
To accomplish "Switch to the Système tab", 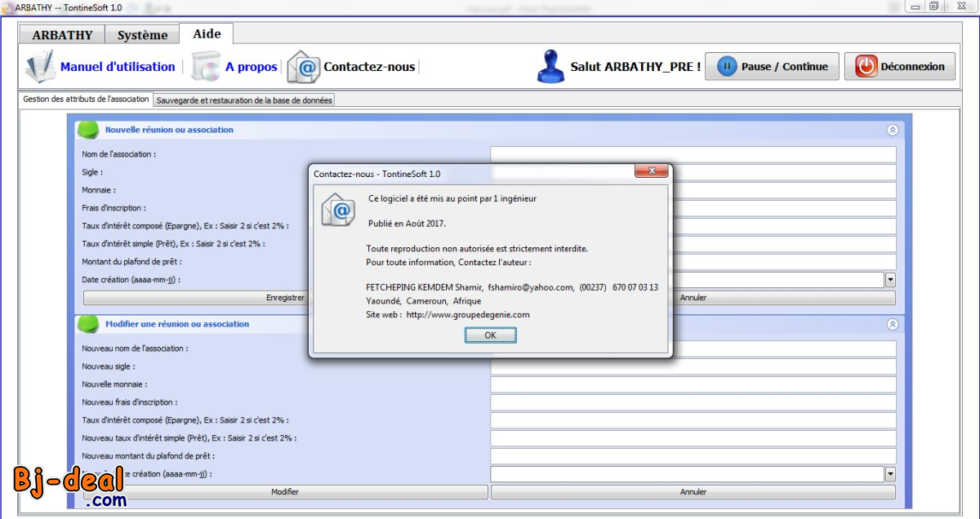I will (140, 34).
